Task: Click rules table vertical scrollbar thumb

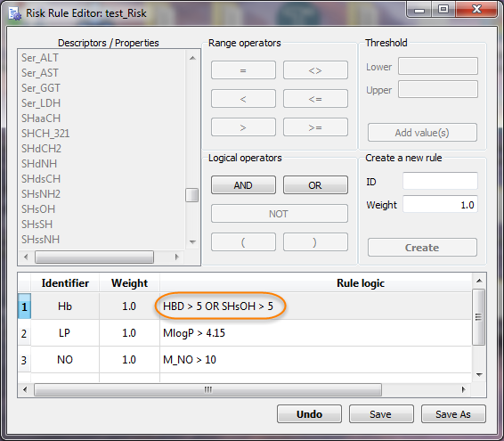Action: pyautogui.click(x=478, y=317)
